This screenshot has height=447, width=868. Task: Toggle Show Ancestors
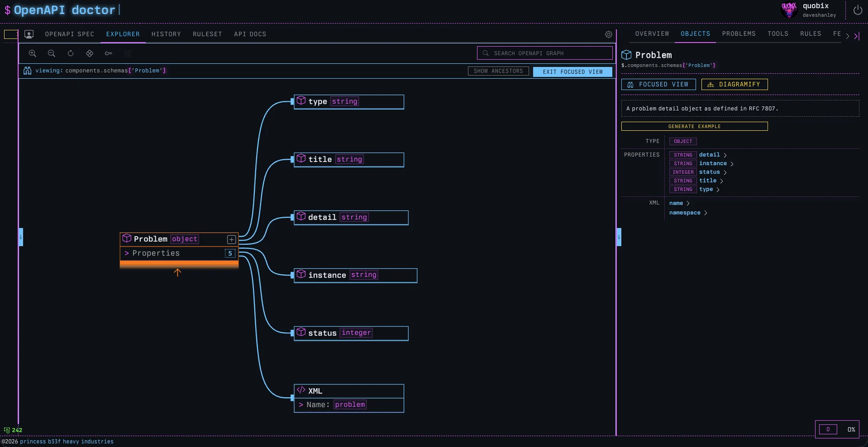pos(498,71)
